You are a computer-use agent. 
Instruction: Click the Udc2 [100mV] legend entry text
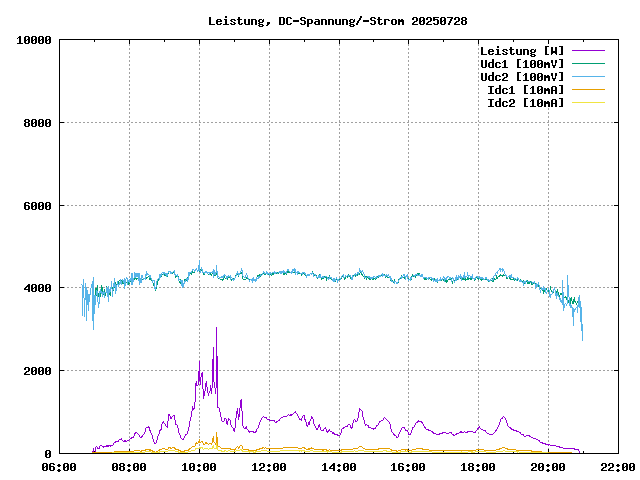click(521, 77)
